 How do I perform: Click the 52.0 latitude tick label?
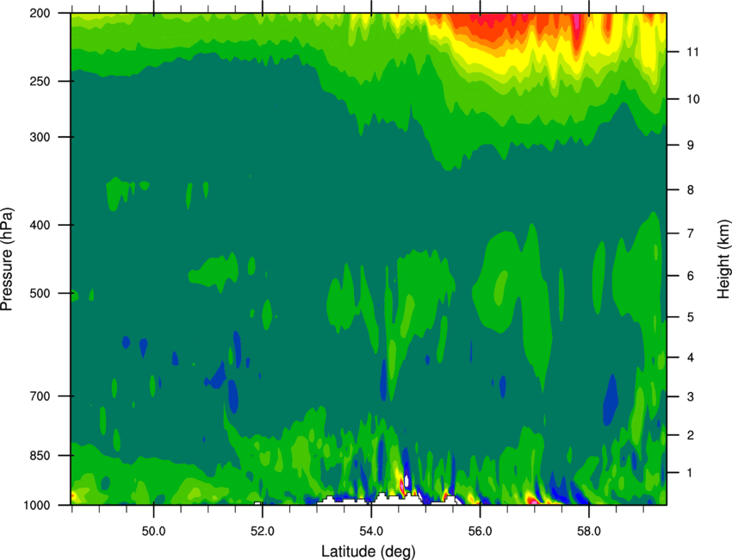point(263,532)
